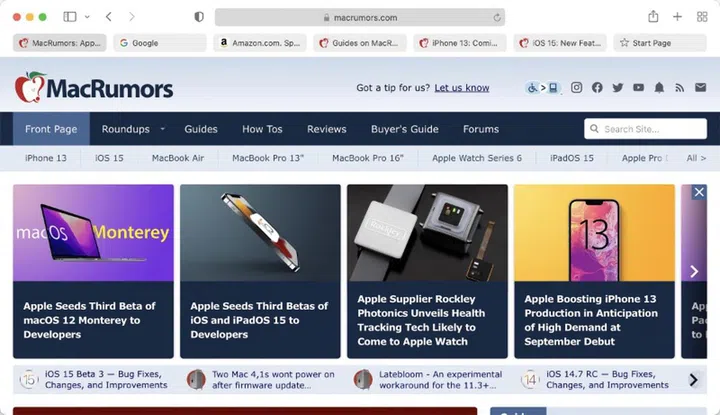Open the Twitter bird icon link
Viewport: 720px width, 415px height.
(x=618, y=88)
